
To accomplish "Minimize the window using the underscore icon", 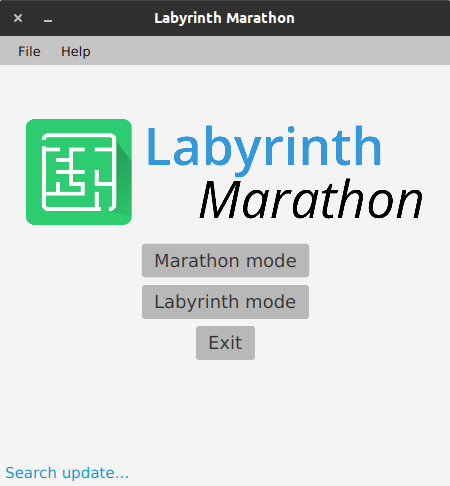I will click(48, 19).
